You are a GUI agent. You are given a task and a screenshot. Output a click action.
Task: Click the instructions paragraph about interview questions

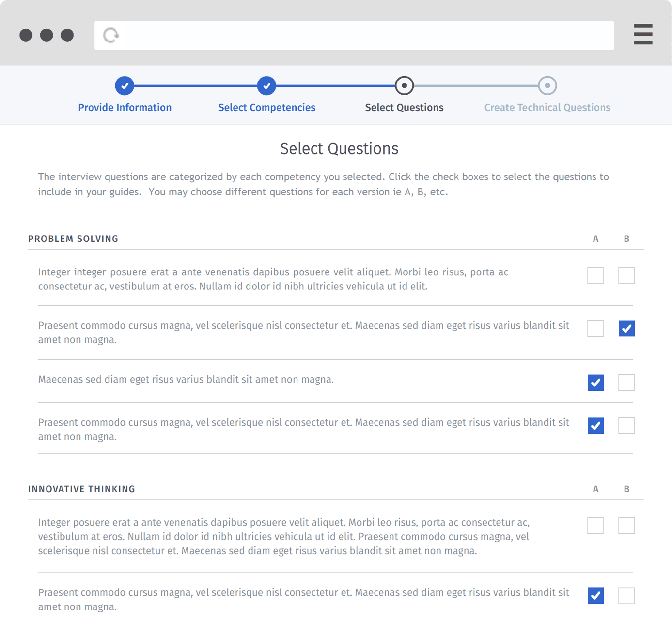point(323,184)
